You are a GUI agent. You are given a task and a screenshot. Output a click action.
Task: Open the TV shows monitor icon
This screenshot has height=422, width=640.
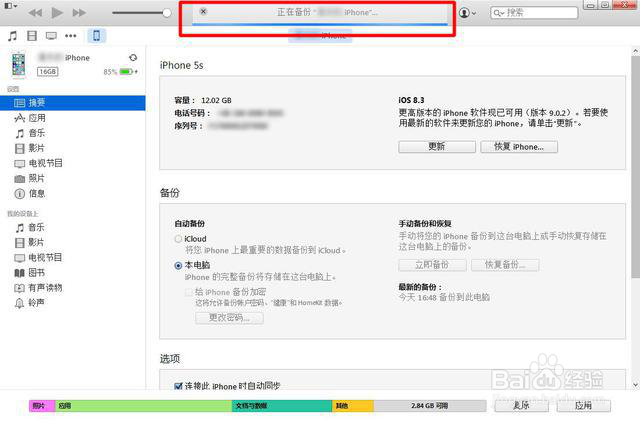point(51,36)
